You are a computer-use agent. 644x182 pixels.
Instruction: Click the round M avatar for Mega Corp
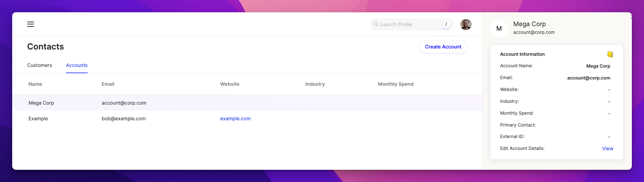pos(499,29)
